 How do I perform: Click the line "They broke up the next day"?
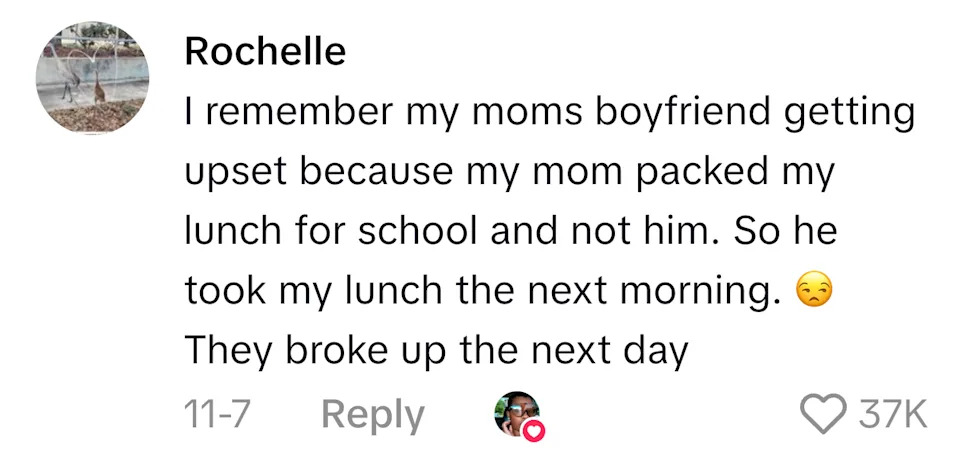[437, 352]
